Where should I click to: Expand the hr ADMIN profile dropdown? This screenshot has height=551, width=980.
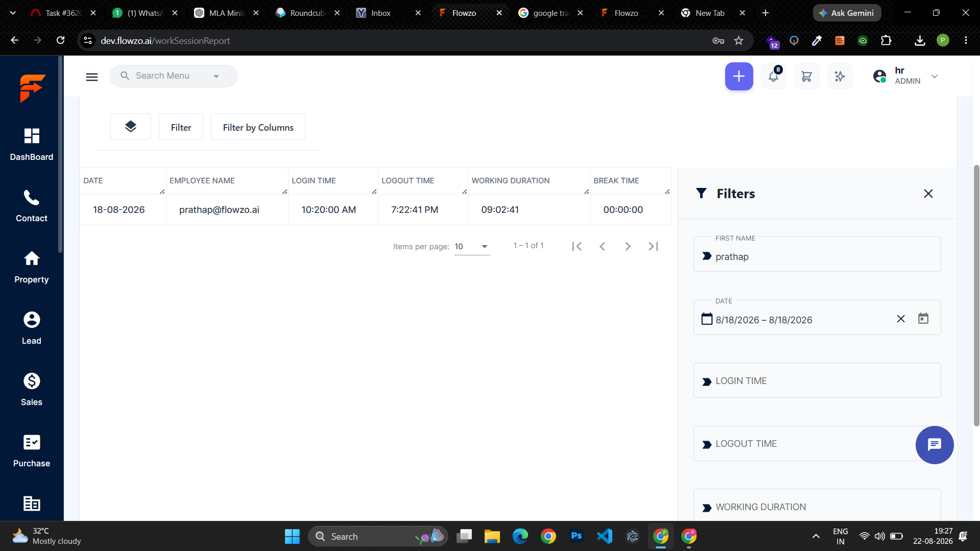934,77
